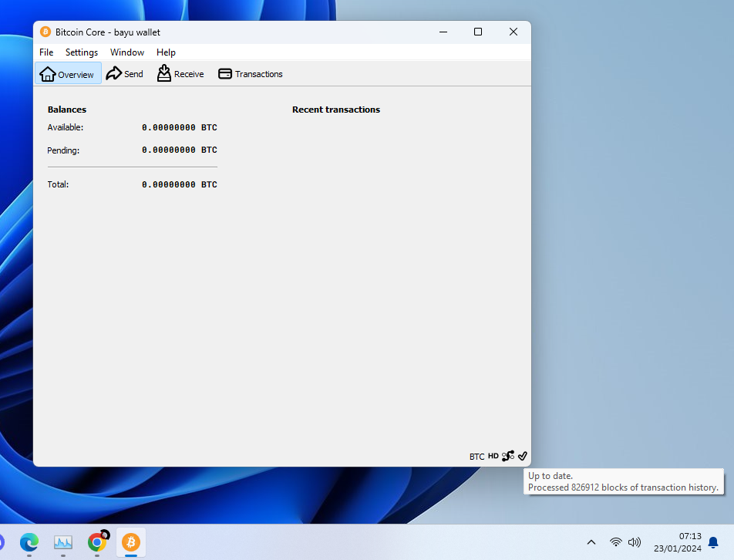Open the Send tab
734x560 pixels.
click(125, 73)
